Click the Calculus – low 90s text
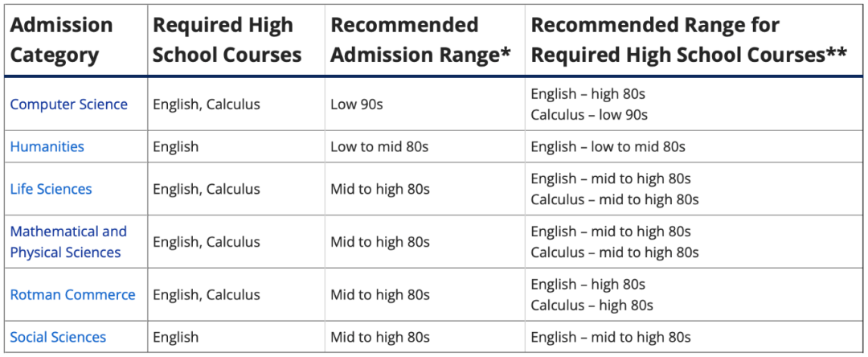 (x=589, y=115)
